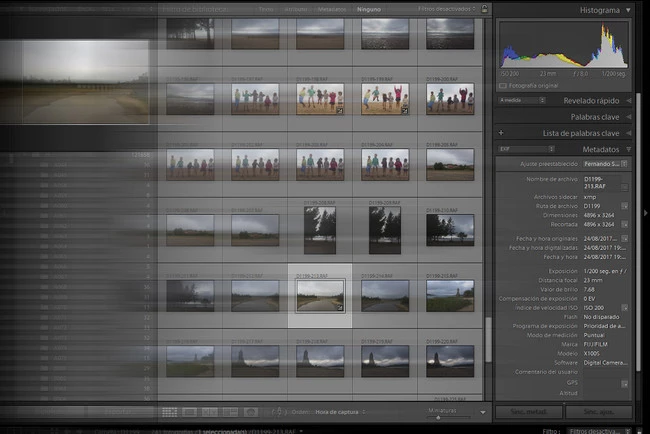The image size is (650, 434).
Task: Select the Ninguno filter tab
Action: point(368,9)
